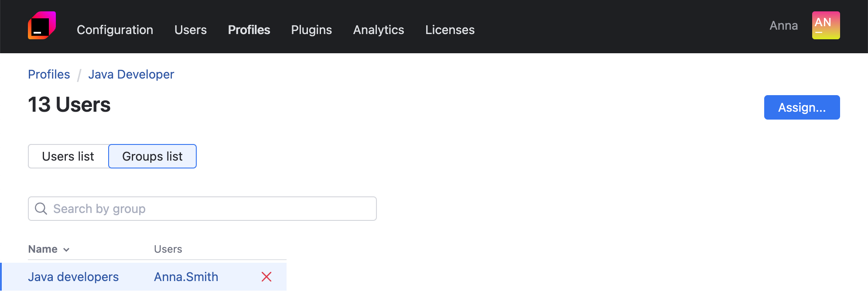Open user Anna.Smith link

click(186, 277)
